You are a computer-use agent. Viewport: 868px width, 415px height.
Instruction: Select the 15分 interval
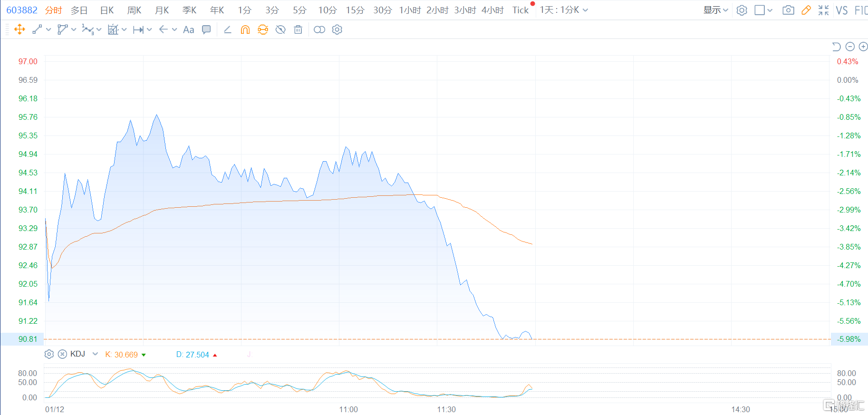tap(355, 10)
